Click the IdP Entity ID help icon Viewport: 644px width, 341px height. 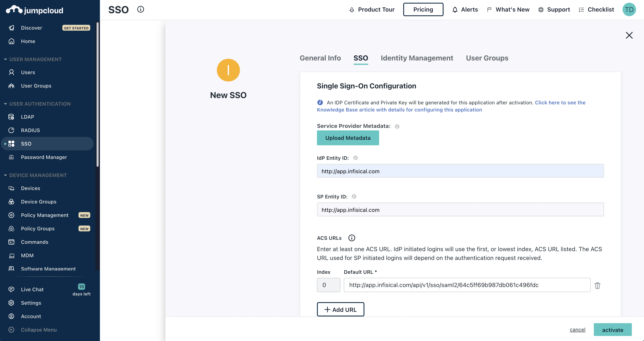(356, 158)
